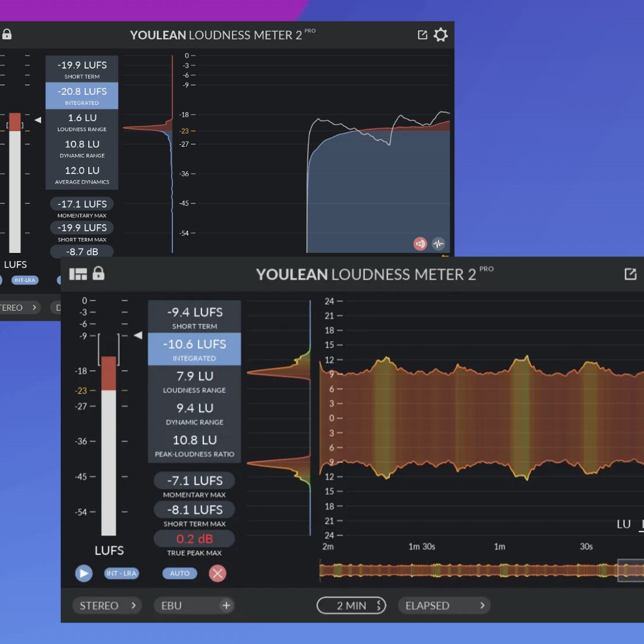Click the lock icon in the back meter window
This screenshot has width=644, height=644.
(x=7, y=35)
